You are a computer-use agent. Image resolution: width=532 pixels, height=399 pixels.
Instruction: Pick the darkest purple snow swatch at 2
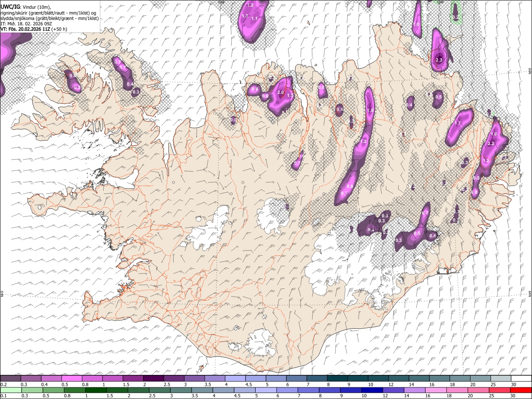pyautogui.click(x=153, y=379)
